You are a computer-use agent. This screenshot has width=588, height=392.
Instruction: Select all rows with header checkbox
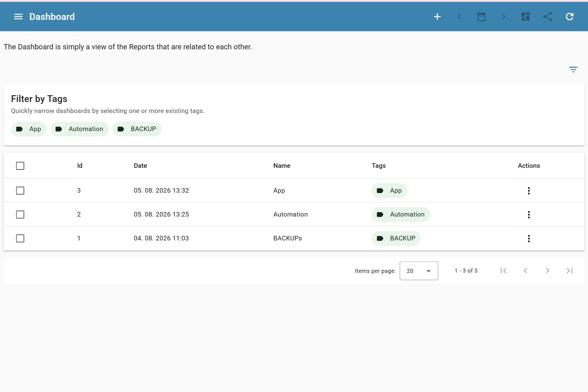(x=20, y=166)
